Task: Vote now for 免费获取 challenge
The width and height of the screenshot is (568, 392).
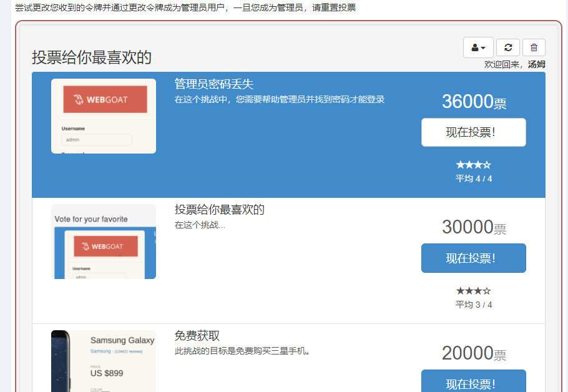Action: point(474,381)
